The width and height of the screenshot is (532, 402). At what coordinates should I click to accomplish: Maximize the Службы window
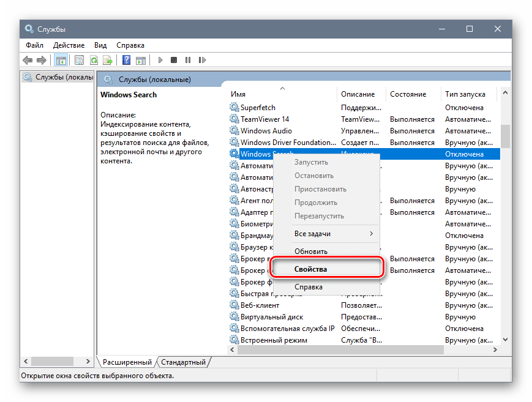pyautogui.click(x=470, y=29)
